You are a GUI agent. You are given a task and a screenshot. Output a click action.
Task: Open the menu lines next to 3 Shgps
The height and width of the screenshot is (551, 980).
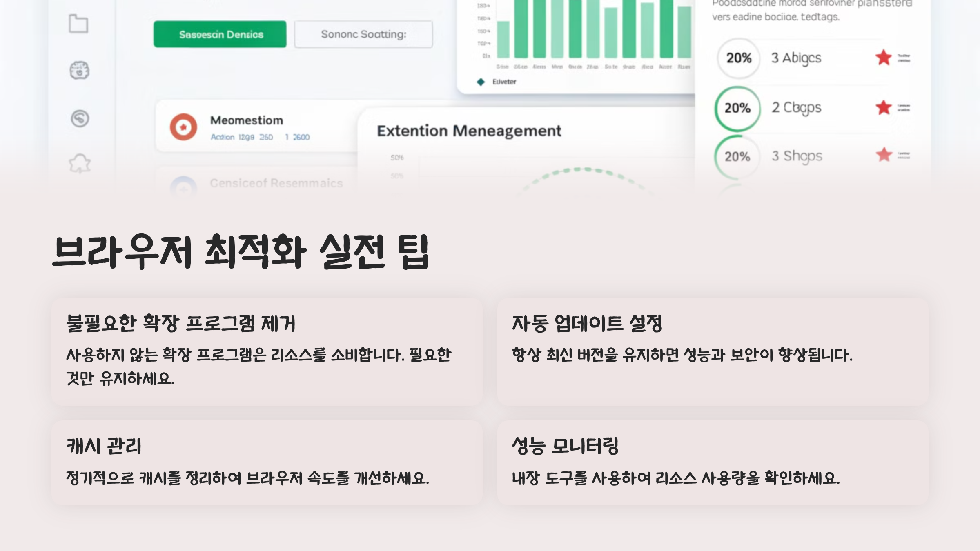(903, 155)
